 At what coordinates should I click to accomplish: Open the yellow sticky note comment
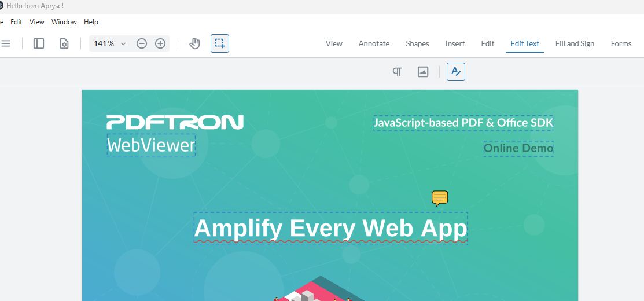[x=440, y=198]
